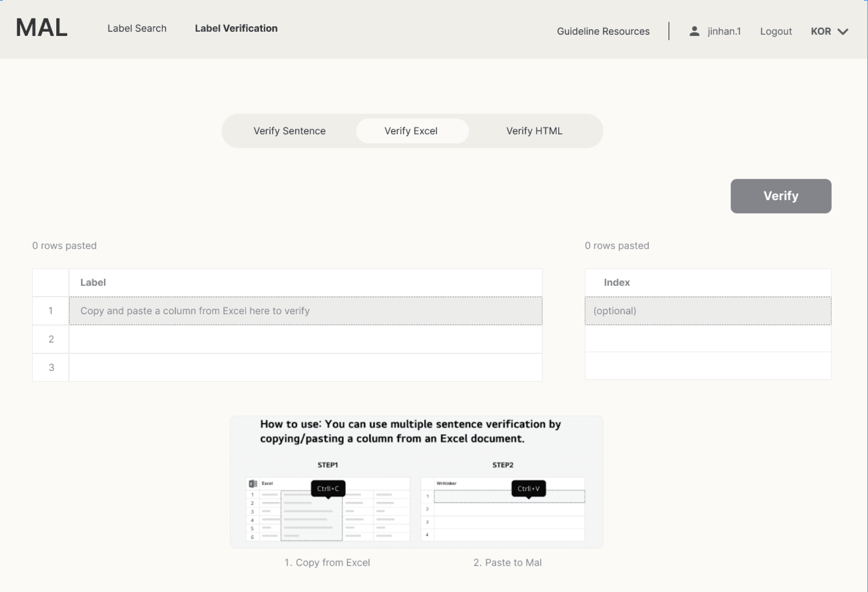Click the Ctrl+C tooltip badge

pos(328,488)
